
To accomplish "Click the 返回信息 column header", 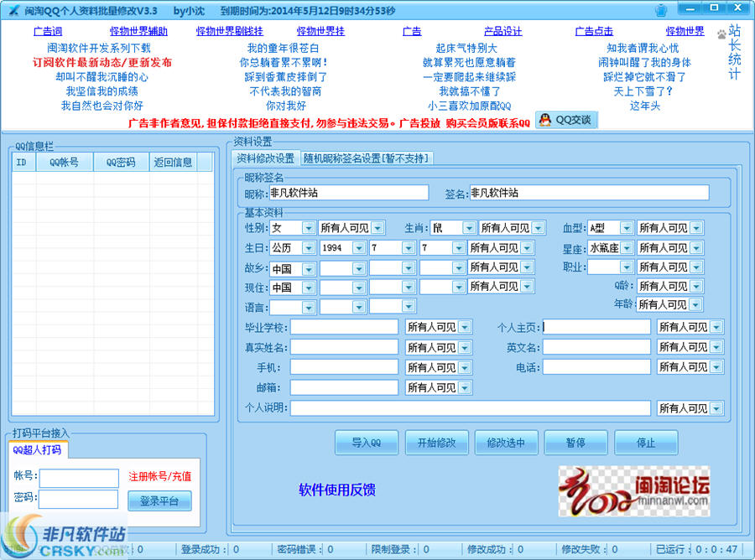I will (173, 163).
